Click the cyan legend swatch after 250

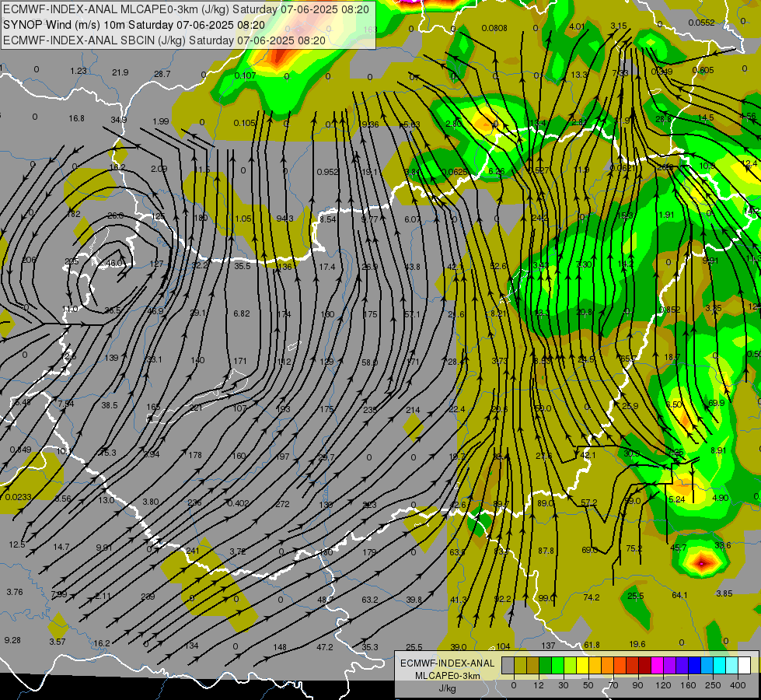(719, 665)
